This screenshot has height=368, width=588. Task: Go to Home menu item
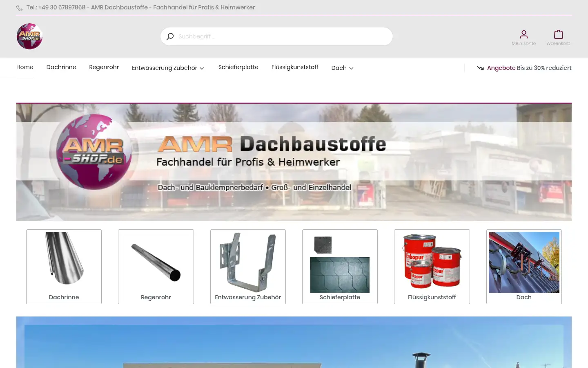25,67
